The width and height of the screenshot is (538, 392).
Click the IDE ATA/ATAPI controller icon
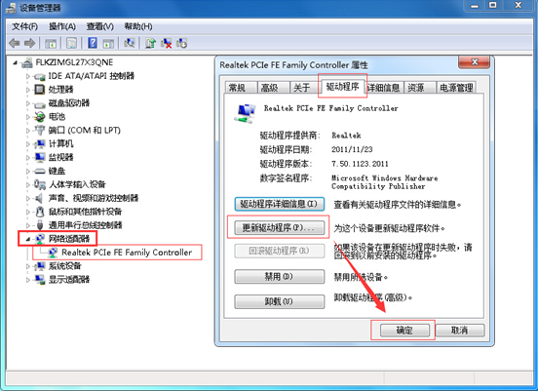click(x=40, y=76)
